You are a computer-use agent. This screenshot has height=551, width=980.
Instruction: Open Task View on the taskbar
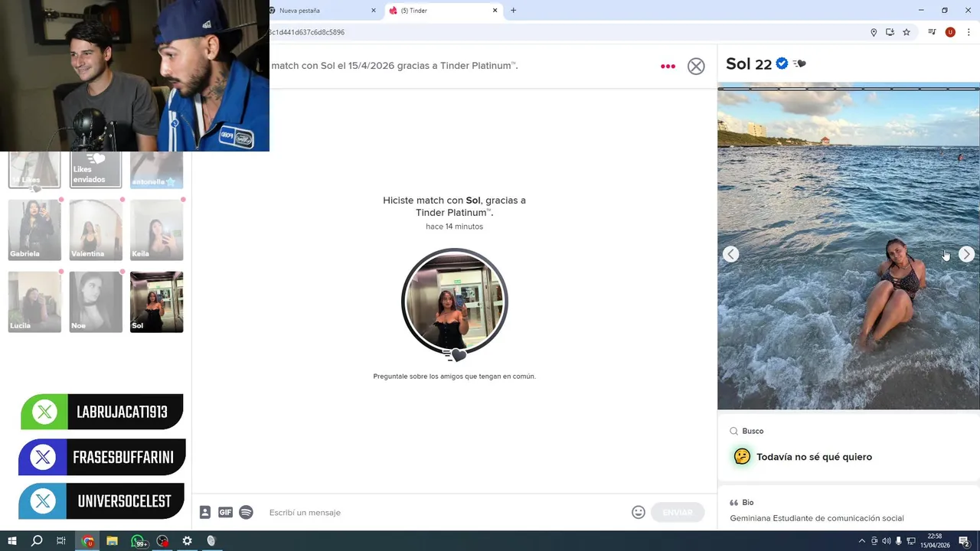(61, 541)
